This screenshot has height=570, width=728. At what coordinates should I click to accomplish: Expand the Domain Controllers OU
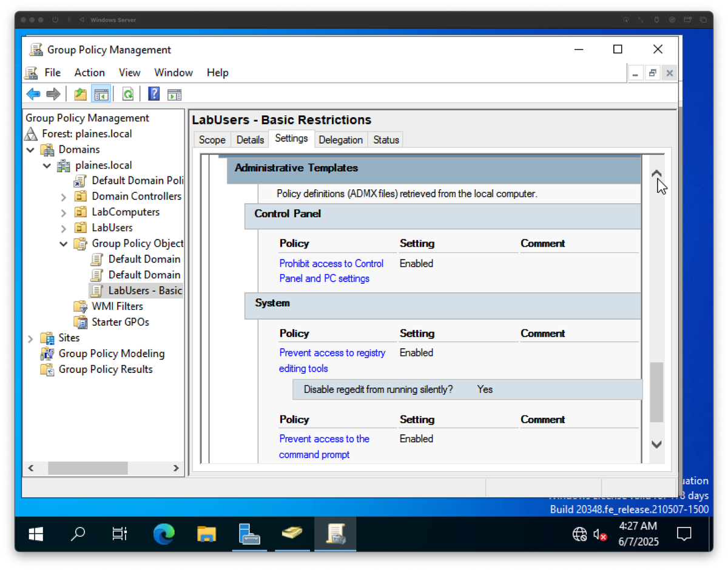(64, 197)
